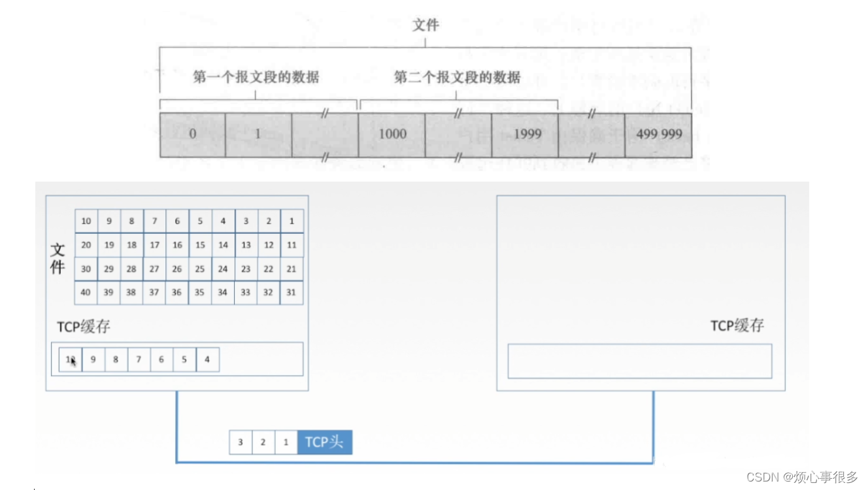Select cell 12 in the file grid
The width and height of the screenshot is (868, 490).
269,245
